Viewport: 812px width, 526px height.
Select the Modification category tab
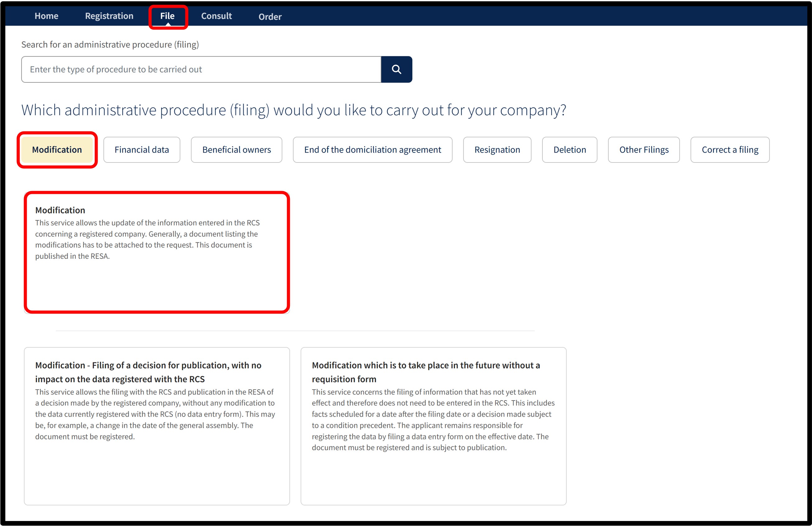57,150
